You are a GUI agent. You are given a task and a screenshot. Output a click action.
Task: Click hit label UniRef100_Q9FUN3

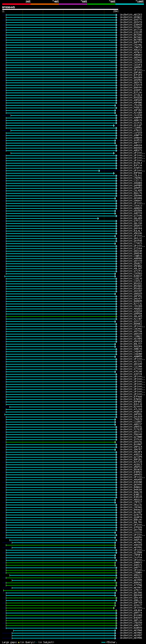pos(131,72)
